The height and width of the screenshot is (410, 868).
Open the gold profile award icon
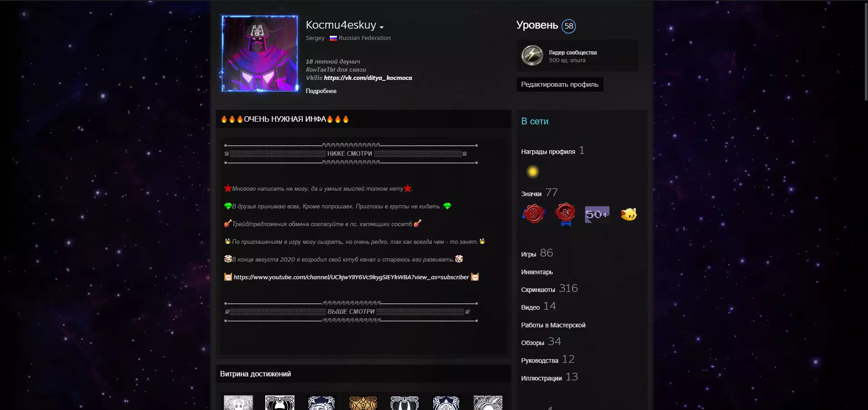pos(532,172)
